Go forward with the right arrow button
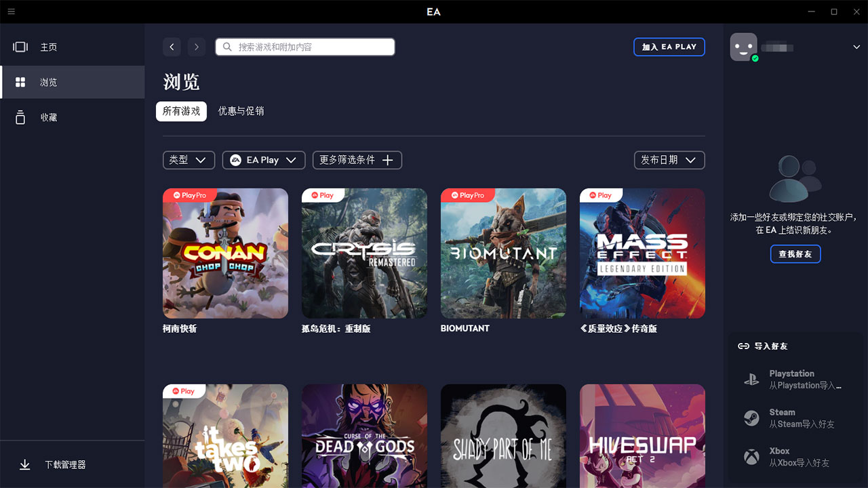Screen dimensions: 868x488 click(x=197, y=47)
